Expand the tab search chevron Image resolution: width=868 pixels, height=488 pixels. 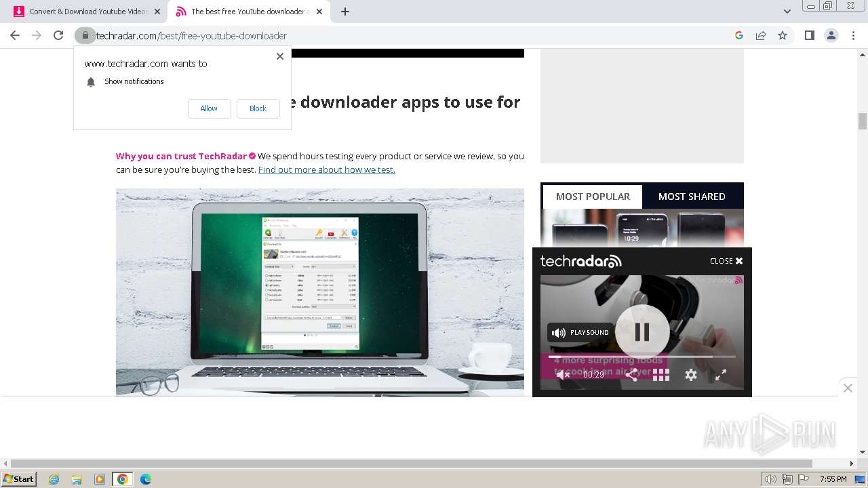(x=787, y=12)
